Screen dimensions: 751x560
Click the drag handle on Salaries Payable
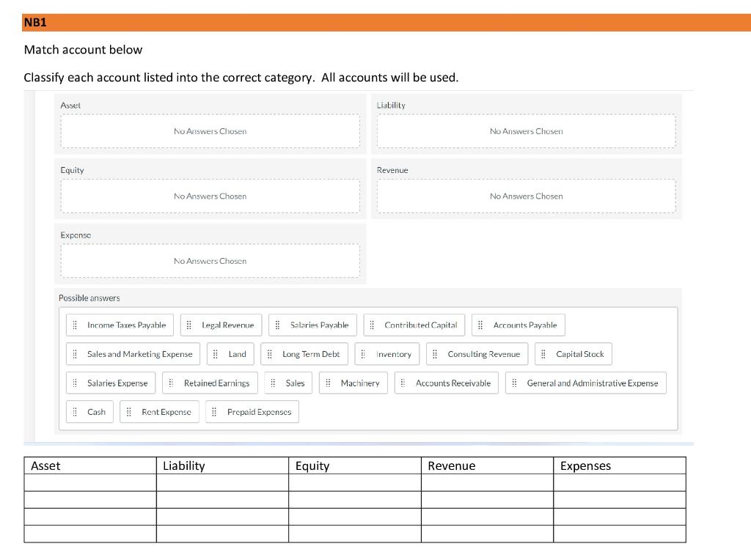click(277, 325)
